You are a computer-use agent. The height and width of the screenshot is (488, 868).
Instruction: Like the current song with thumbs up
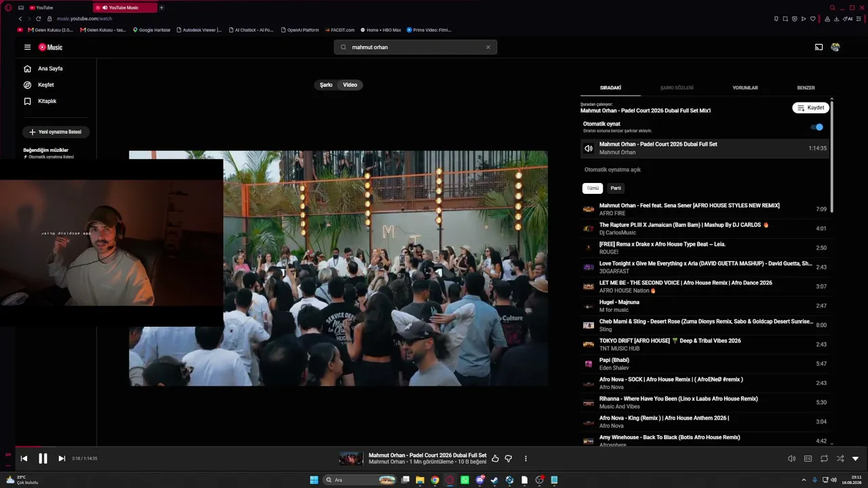point(495,459)
